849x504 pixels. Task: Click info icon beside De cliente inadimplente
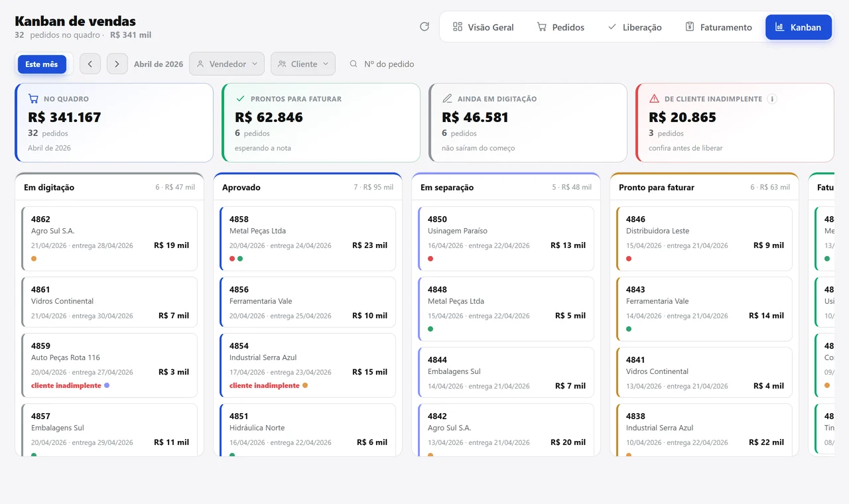point(771,99)
